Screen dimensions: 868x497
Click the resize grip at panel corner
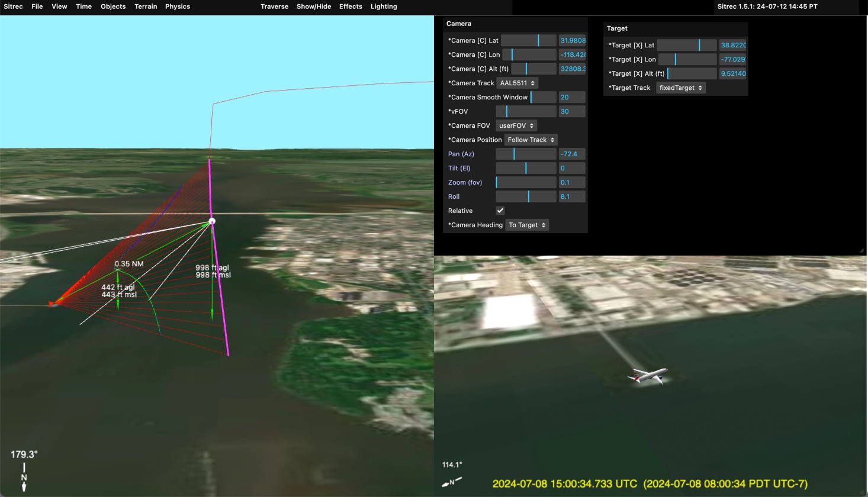tap(861, 250)
